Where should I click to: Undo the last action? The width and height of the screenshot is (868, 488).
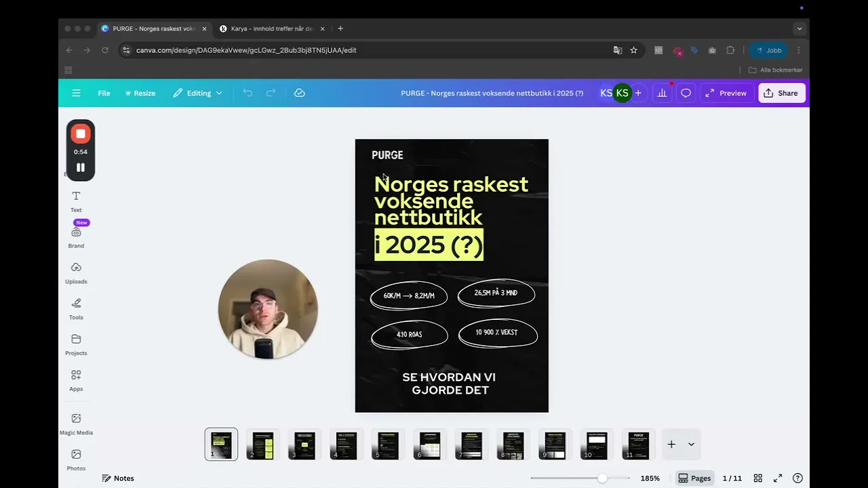[248, 93]
